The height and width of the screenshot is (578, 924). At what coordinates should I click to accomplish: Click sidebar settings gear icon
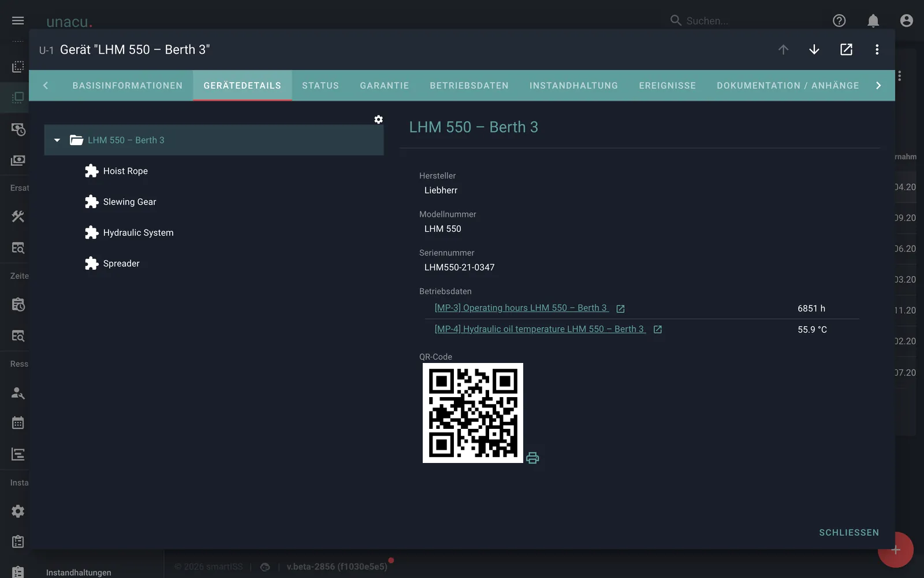(18, 511)
